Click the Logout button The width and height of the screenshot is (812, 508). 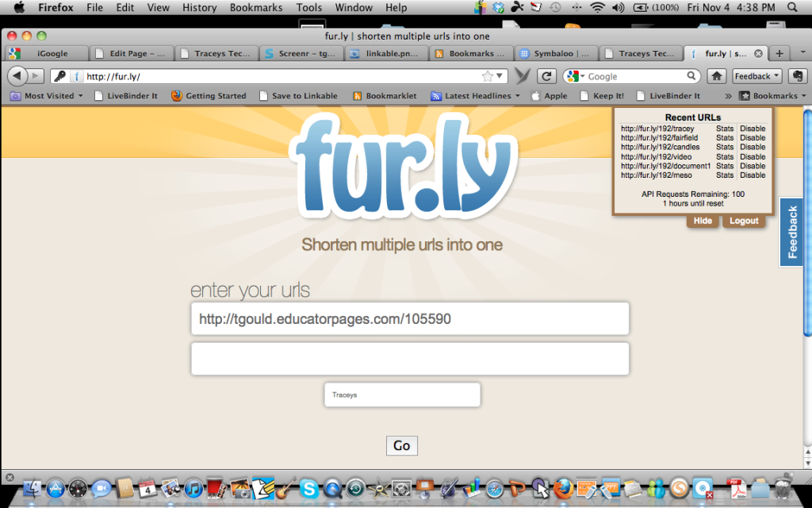(x=744, y=221)
